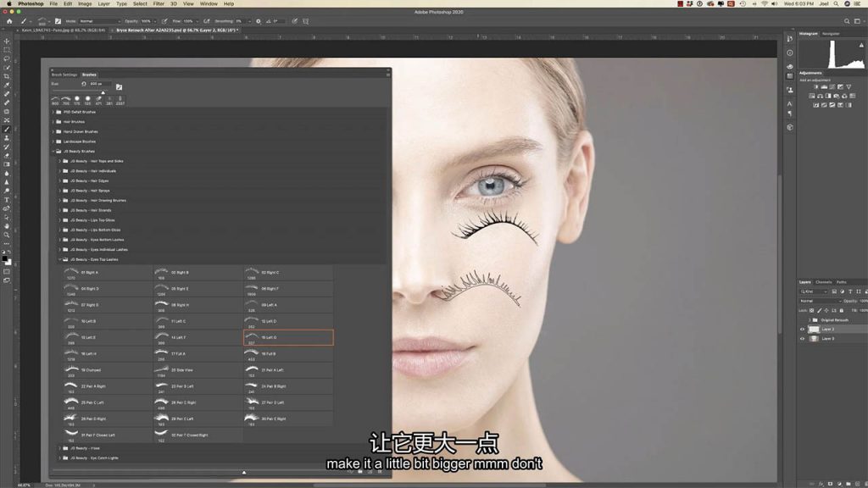Choose the 19 Clumped lash brush
This screenshot has width=868, height=488.
[x=108, y=370]
